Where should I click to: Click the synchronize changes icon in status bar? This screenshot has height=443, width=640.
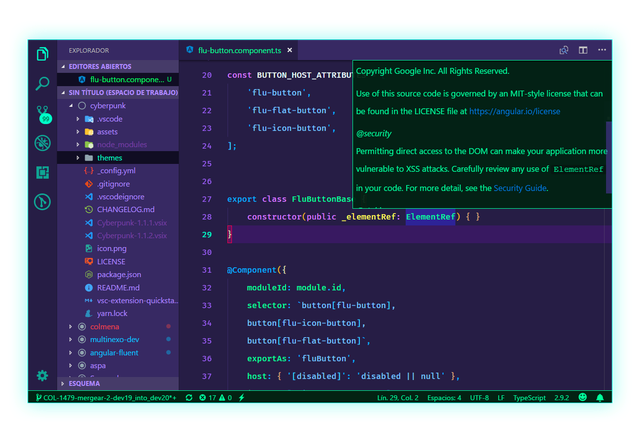(x=187, y=397)
